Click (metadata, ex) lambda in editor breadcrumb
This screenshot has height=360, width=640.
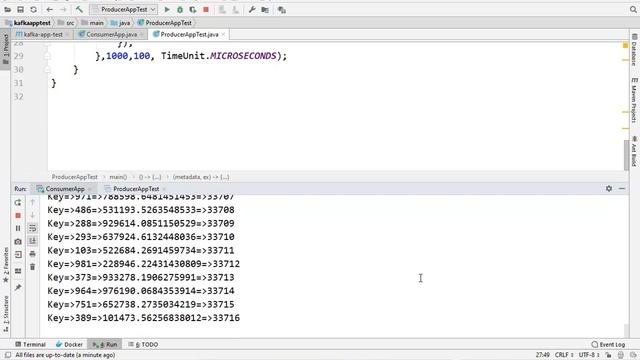(201, 177)
